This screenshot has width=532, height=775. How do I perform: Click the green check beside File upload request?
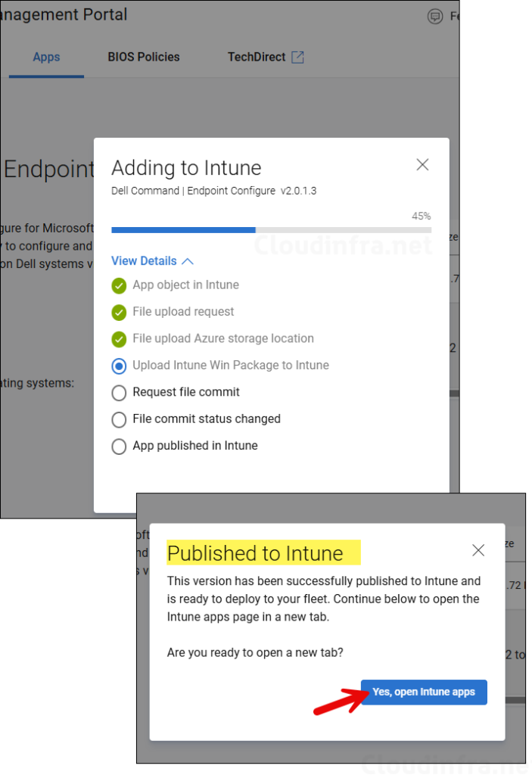point(119,312)
